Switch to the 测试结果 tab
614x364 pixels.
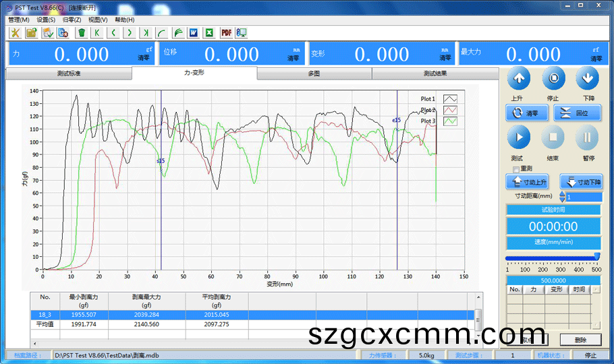(435, 73)
